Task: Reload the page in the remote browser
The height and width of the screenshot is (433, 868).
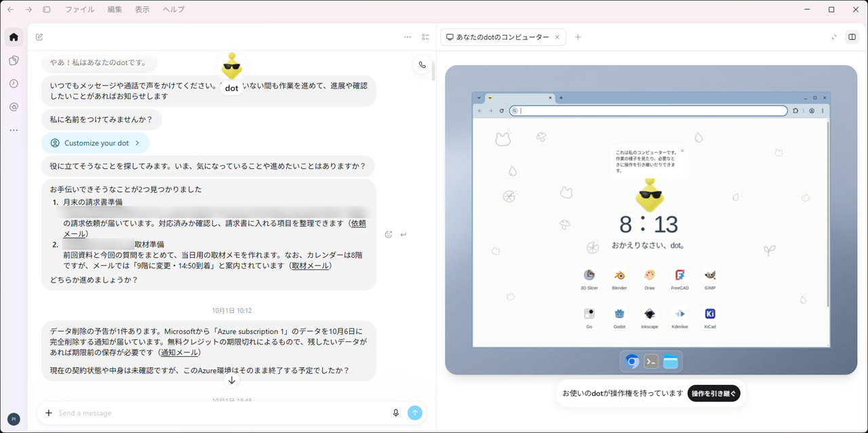Action: tap(502, 111)
